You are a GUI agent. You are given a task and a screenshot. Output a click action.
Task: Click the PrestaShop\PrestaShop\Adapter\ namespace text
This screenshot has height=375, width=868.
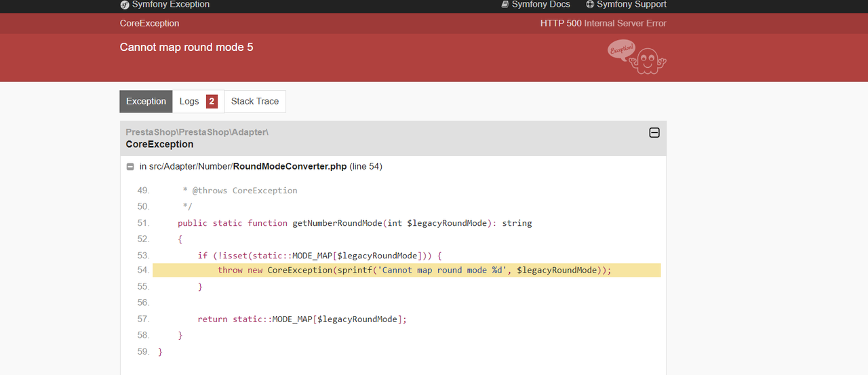point(197,132)
